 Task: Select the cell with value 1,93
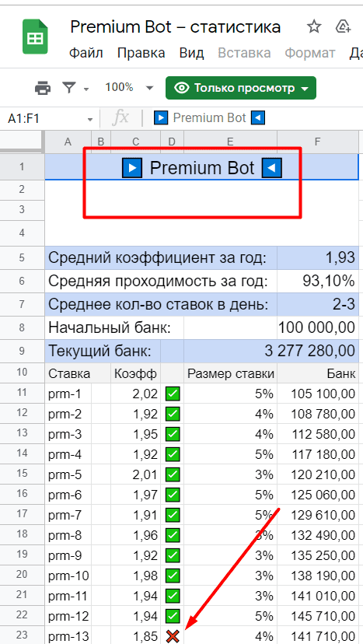pos(318,258)
